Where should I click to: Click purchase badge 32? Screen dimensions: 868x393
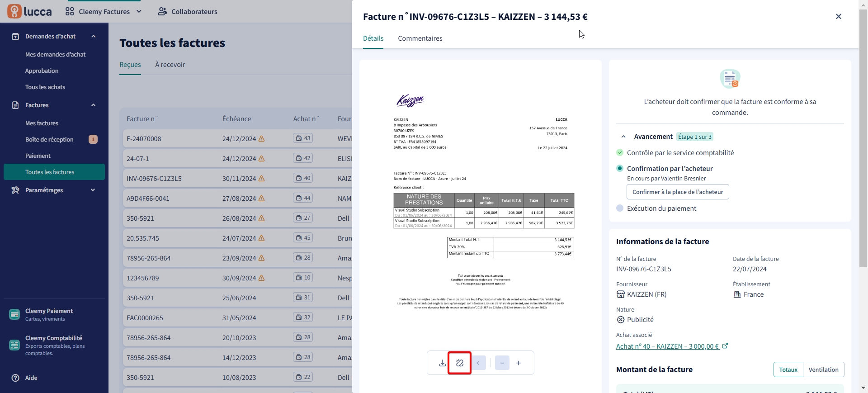pyautogui.click(x=303, y=317)
